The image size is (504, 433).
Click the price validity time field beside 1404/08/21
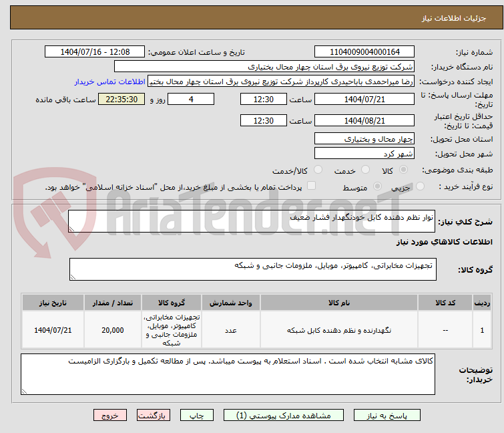click(x=263, y=120)
